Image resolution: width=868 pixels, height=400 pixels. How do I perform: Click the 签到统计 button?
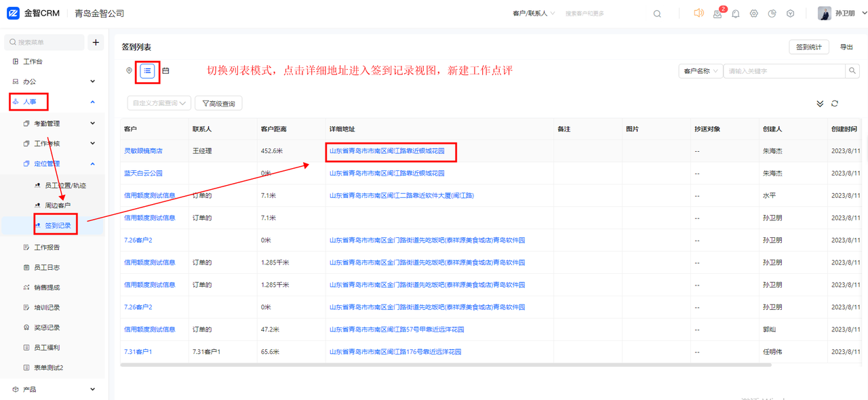[x=809, y=47]
